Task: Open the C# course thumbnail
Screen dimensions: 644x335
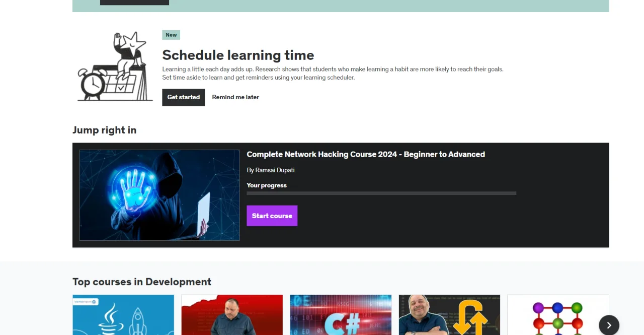Action: [341, 315]
